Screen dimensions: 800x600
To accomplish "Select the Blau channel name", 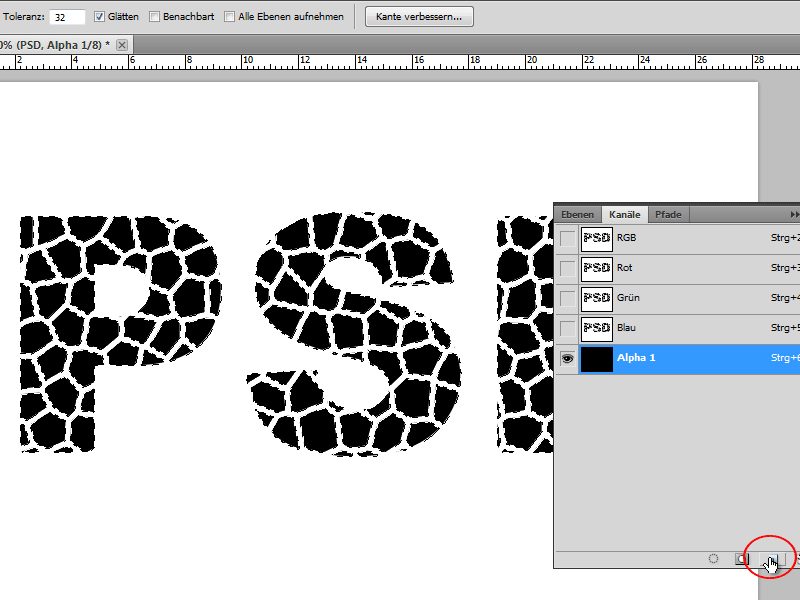I will (x=626, y=328).
